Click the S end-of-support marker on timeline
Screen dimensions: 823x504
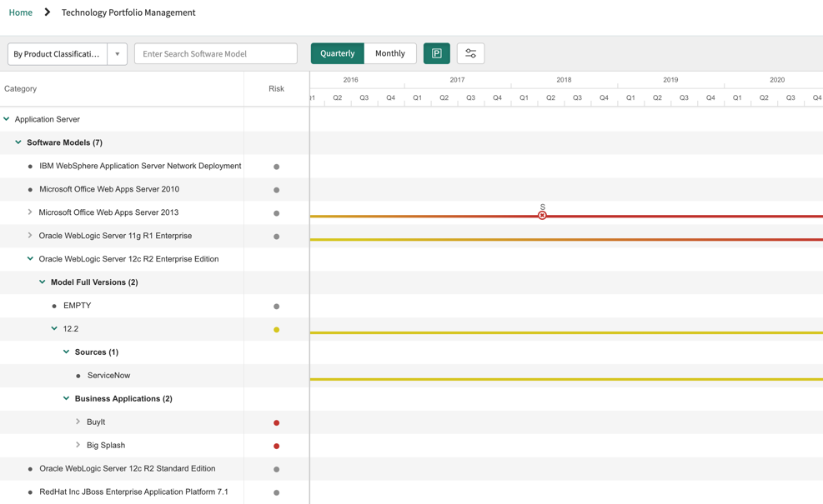click(542, 215)
